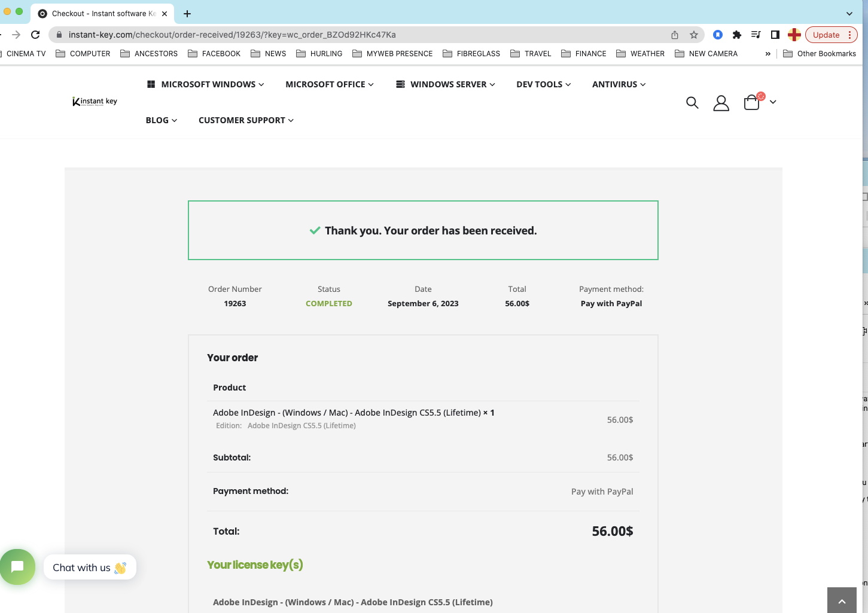Open browser extensions puzzle icon
Screen dimensions: 868x613
click(x=737, y=35)
